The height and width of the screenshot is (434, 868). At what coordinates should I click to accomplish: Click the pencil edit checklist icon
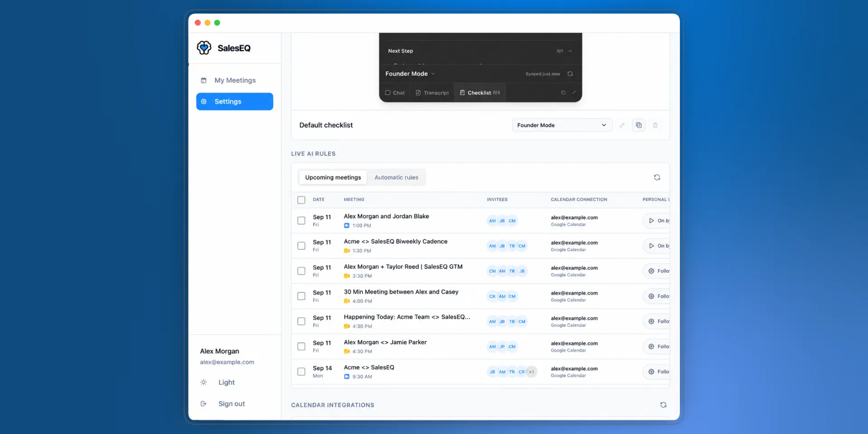622,125
